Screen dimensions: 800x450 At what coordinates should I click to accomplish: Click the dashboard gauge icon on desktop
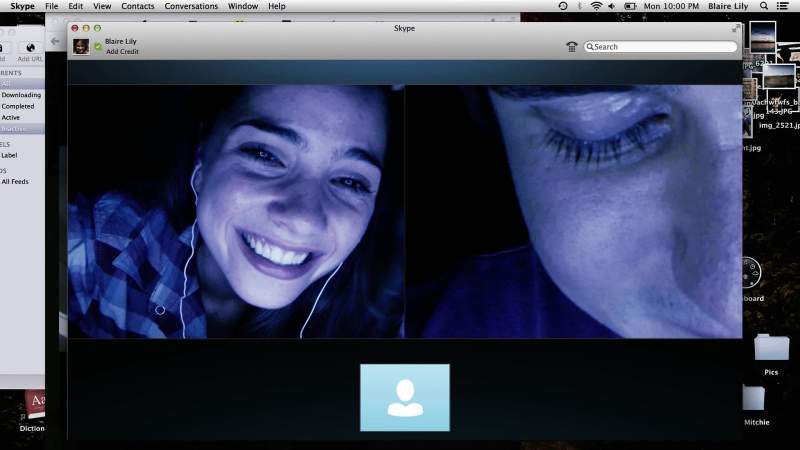[x=752, y=272]
